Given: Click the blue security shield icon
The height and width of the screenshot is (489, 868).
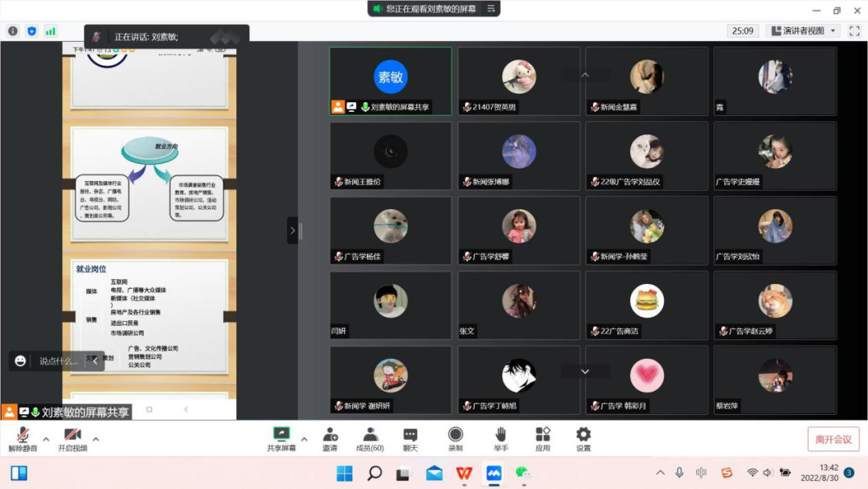Looking at the screenshot, I should pos(31,31).
